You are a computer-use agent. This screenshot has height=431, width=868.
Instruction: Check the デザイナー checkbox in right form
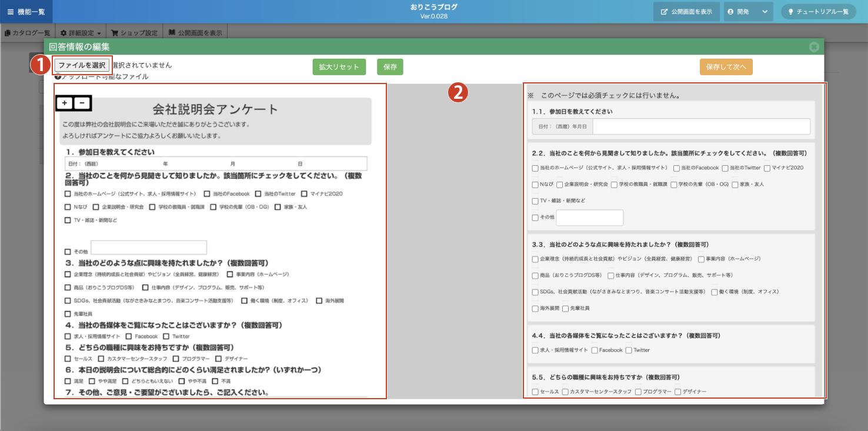pos(678,392)
